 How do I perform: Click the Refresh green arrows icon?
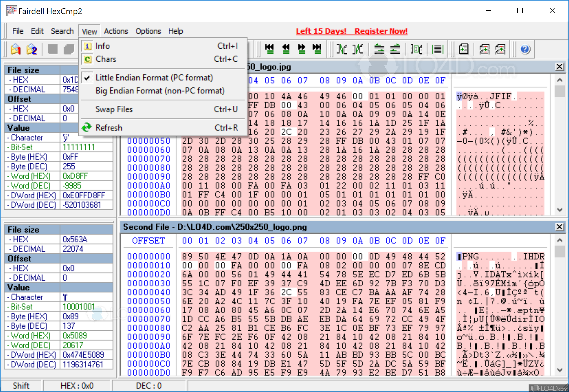[x=87, y=128]
